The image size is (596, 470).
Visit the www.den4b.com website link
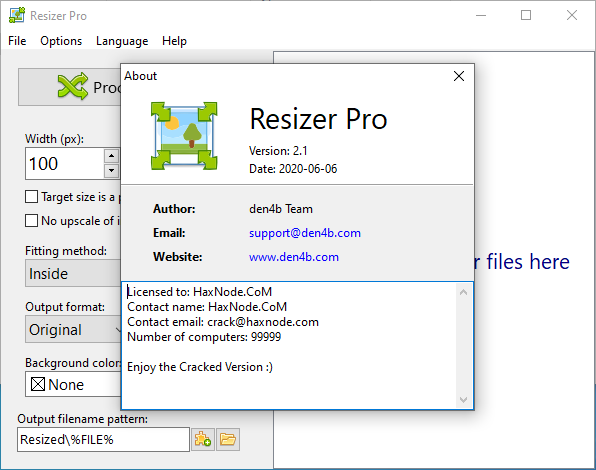tap(294, 257)
